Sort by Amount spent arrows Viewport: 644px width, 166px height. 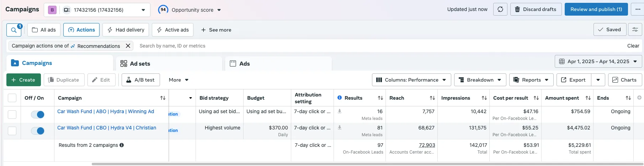click(x=588, y=98)
